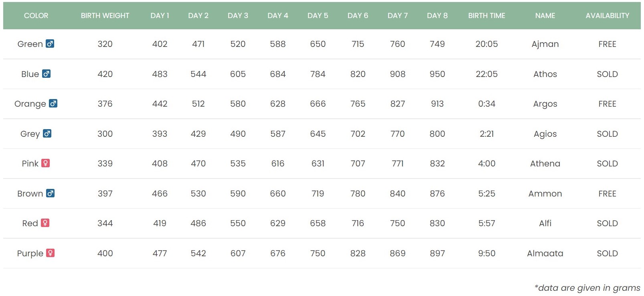
Task: Click the male icon beside Blue
Action: coord(46,73)
